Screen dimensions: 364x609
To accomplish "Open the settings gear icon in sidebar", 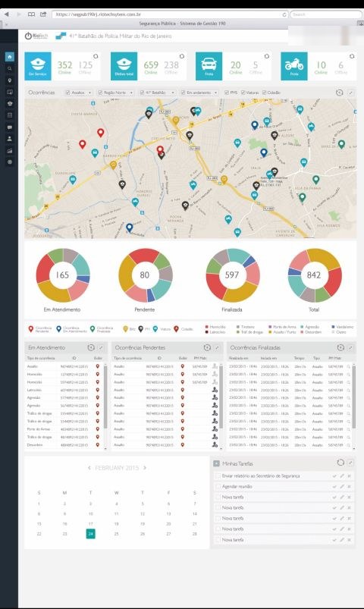I will (10, 162).
